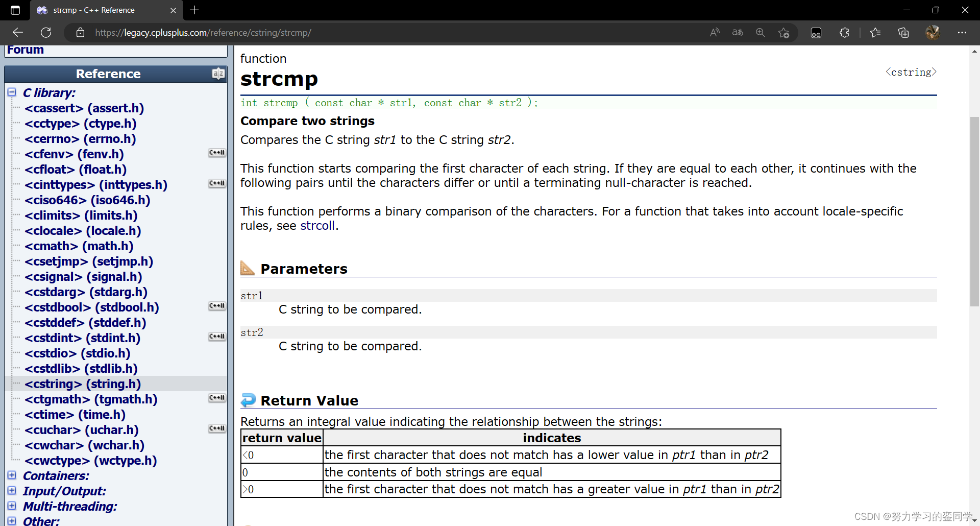Open the Zoom magnifier icon

tap(761, 33)
